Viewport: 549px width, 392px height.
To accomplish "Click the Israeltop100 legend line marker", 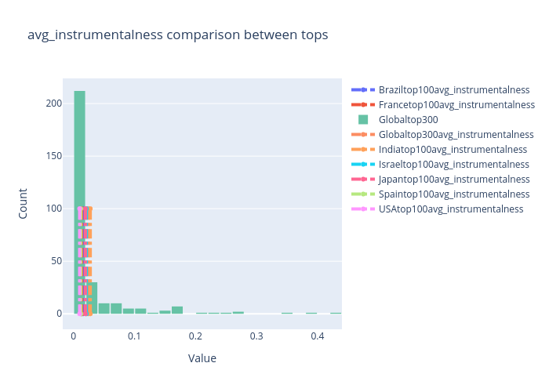I will point(363,165).
